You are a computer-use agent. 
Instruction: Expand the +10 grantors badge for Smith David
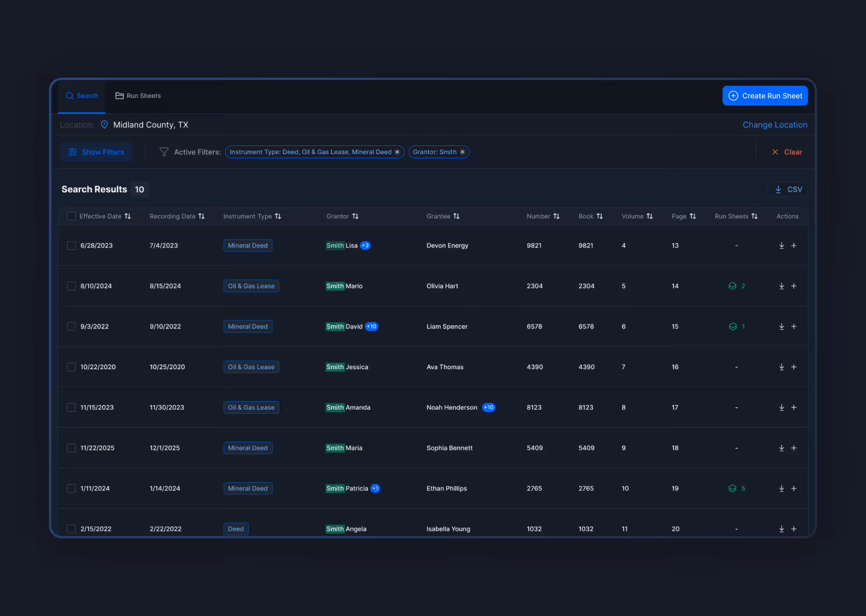point(372,327)
